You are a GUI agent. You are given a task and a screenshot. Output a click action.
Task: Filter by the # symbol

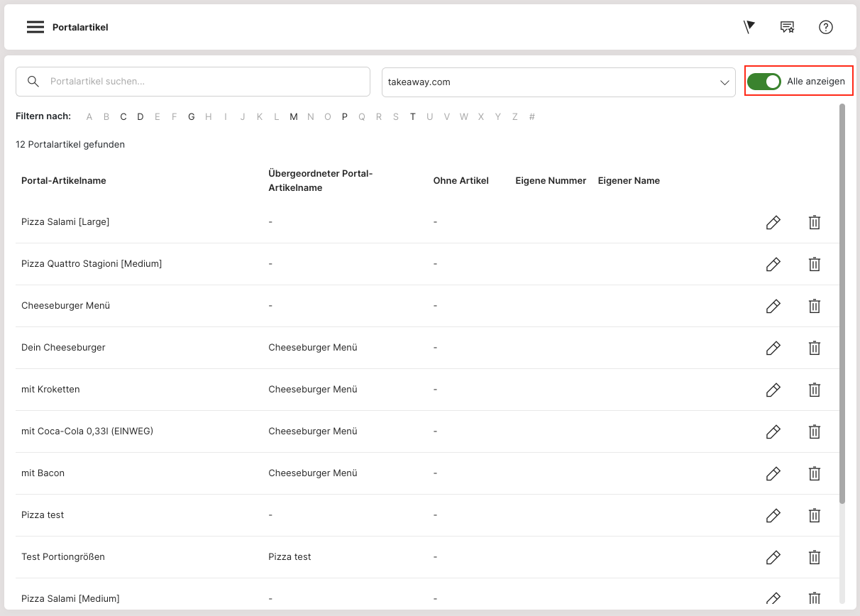[x=532, y=117]
